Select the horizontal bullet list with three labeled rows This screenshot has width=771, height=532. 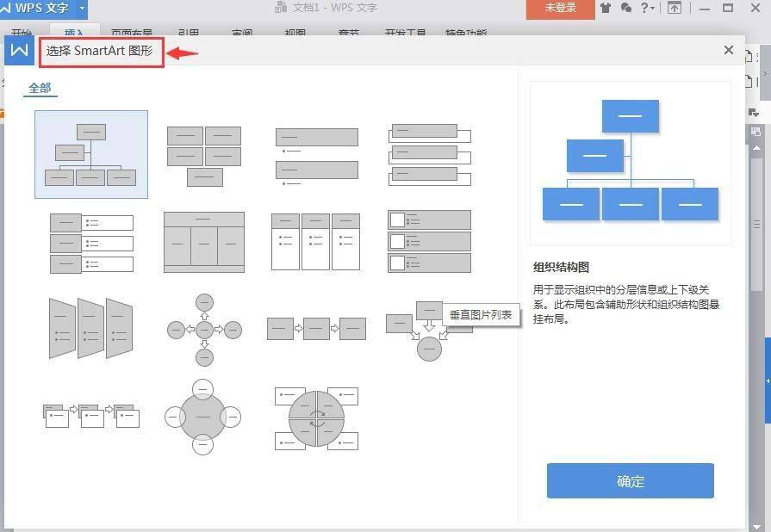click(91, 243)
